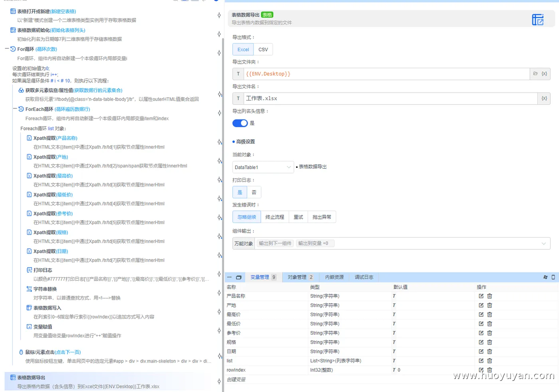Click the 表格数据写入 step icon
The image size is (559, 392).
[29, 307]
